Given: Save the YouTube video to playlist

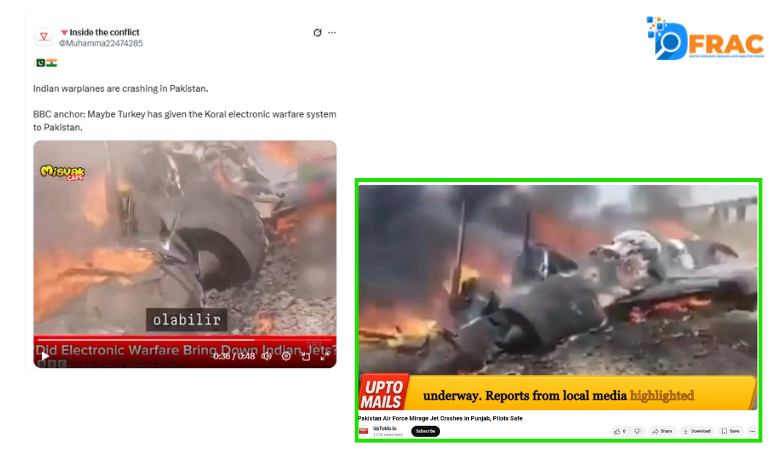Looking at the screenshot, I should [731, 431].
